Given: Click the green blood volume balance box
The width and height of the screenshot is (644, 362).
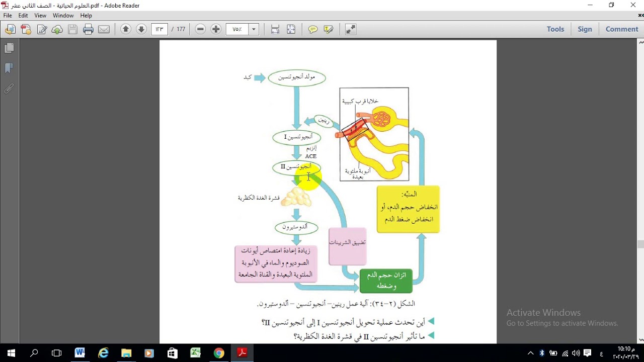Looking at the screenshot, I should tap(386, 281).
